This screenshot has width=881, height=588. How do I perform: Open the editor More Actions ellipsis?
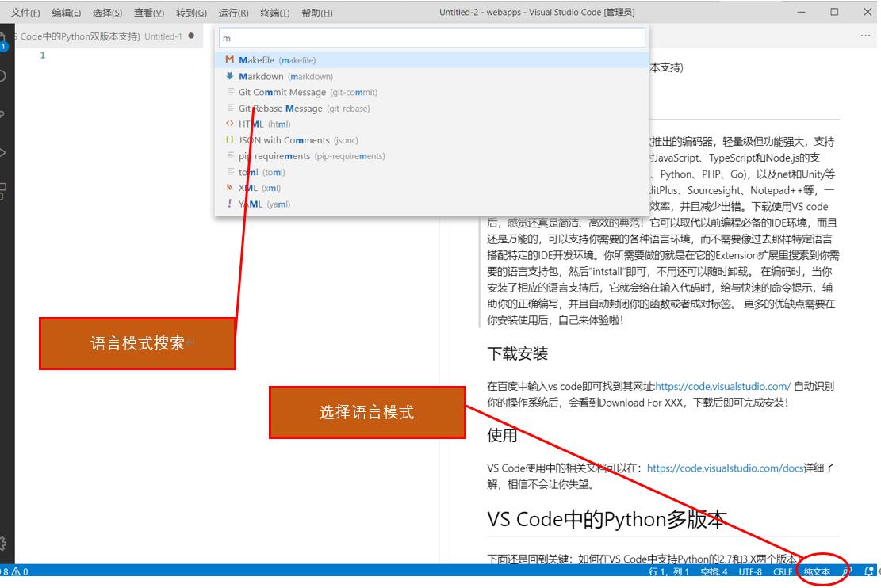[x=865, y=36]
